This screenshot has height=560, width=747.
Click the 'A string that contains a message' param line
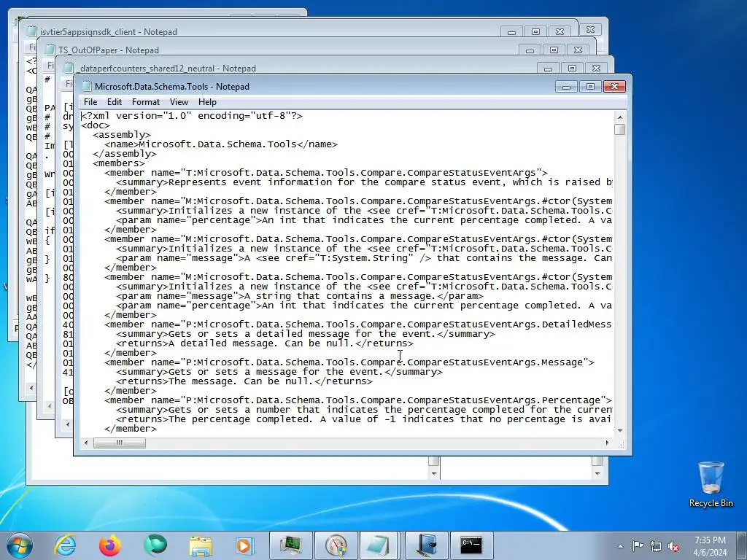pyautogui.click(x=300, y=296)
